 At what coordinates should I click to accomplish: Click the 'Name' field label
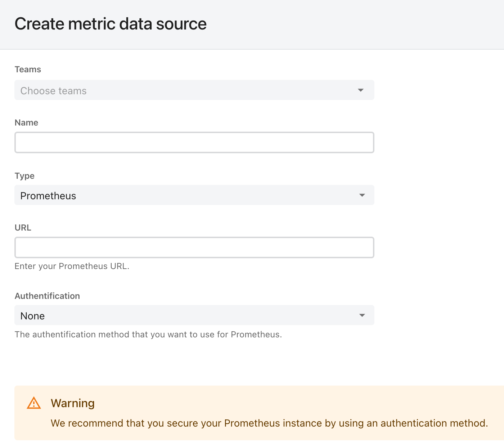click(26, 123)
